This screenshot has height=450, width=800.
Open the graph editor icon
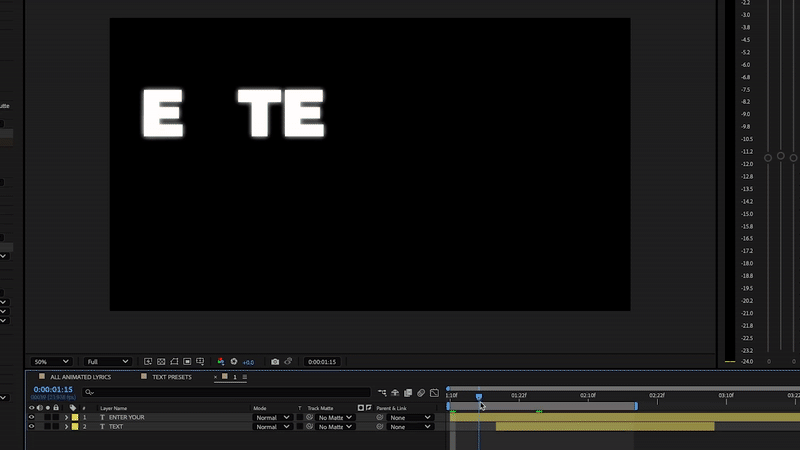pyautogui.click(x=434, y=393)
